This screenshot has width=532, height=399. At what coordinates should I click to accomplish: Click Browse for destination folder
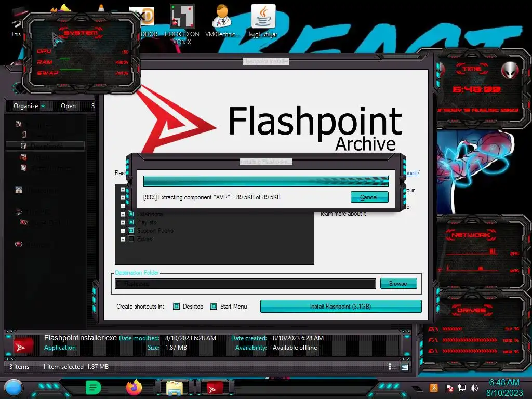tap(398, 283)
